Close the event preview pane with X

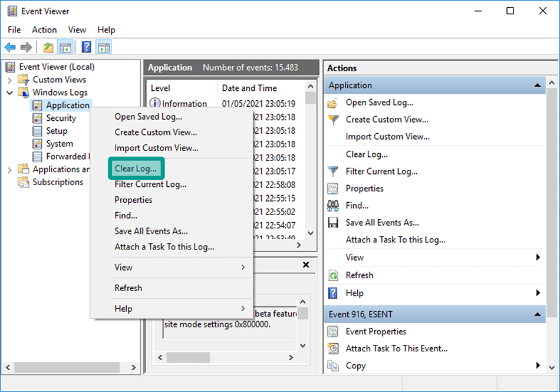[x=306, y=265]
